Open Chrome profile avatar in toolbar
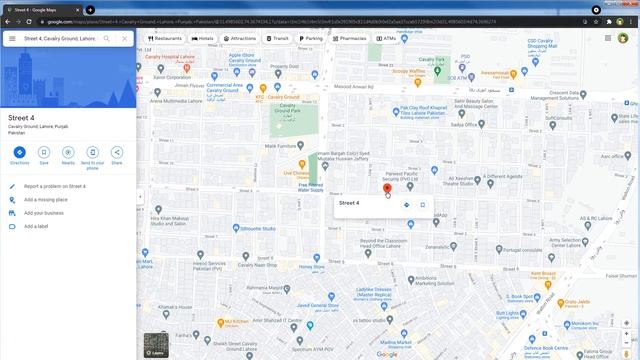The width and height of the screenshot is (640, 360). point(620,22)
